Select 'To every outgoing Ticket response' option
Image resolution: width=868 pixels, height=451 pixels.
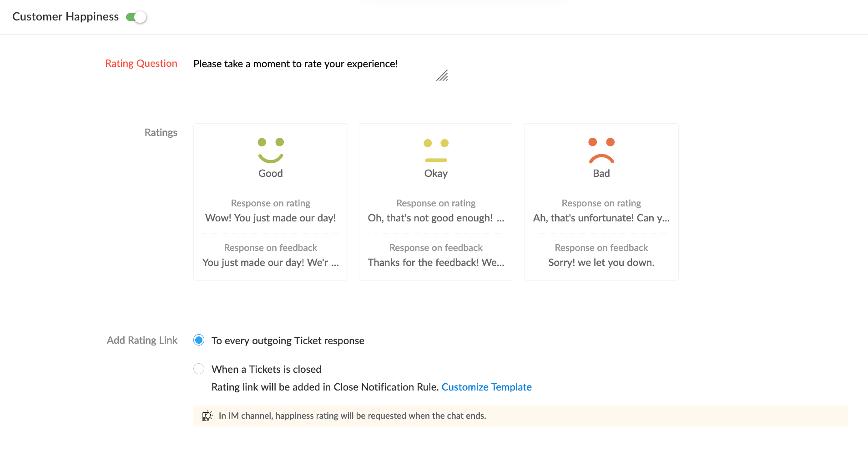(199, 340)
